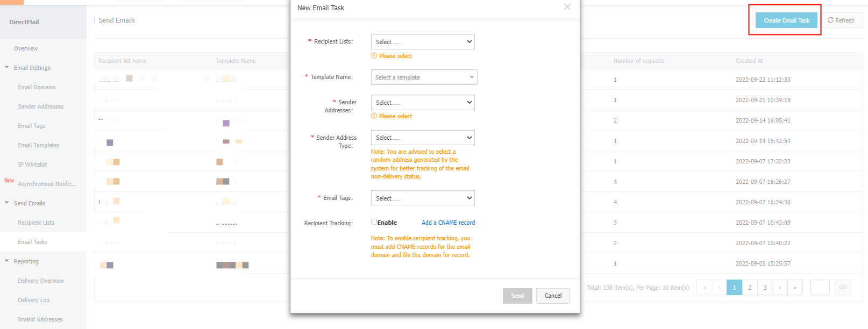Click the DirectMail sidebar title
868x329 pixels.
[x=24, y=22]
